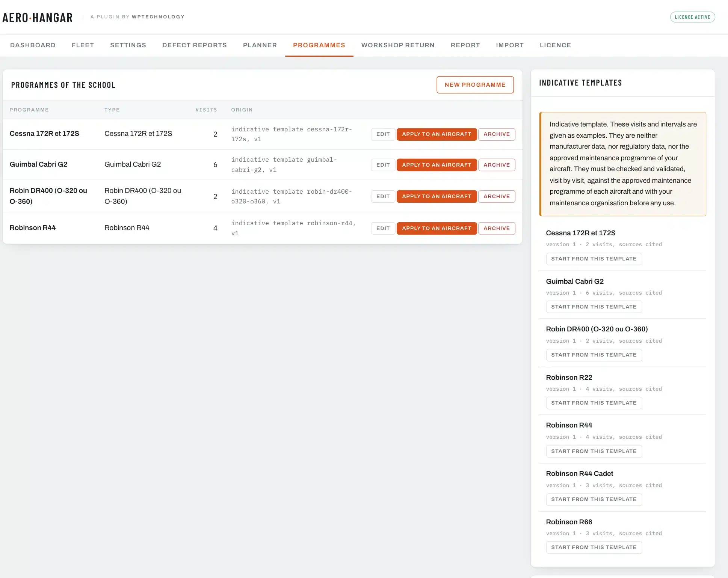Open the Settings tab
This screenshot has height=578, width=728.
tap(128, 45)
